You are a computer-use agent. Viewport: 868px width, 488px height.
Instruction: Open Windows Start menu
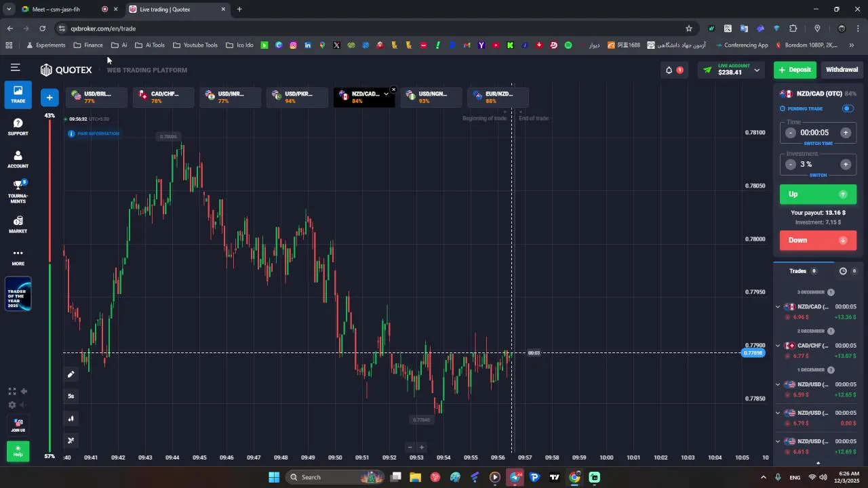click(x=274, y=477)
